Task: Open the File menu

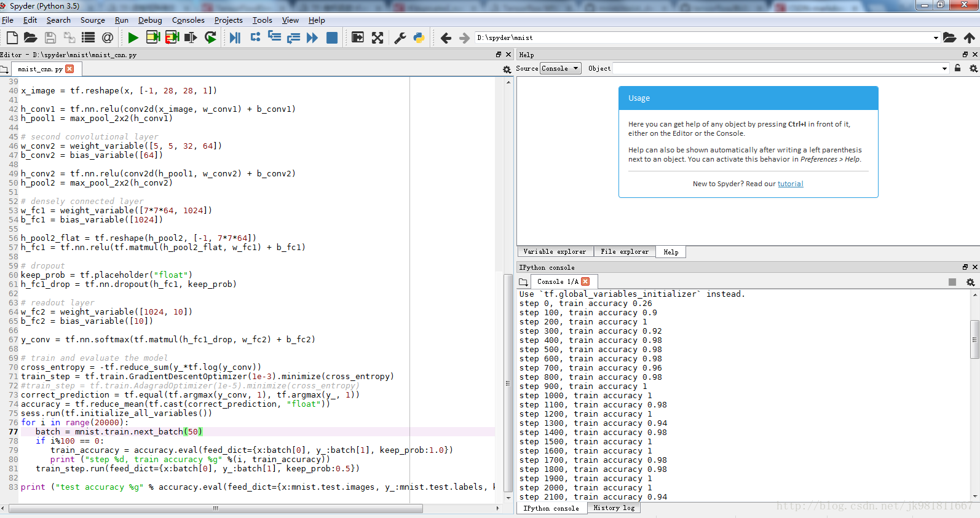Action: 8,20
